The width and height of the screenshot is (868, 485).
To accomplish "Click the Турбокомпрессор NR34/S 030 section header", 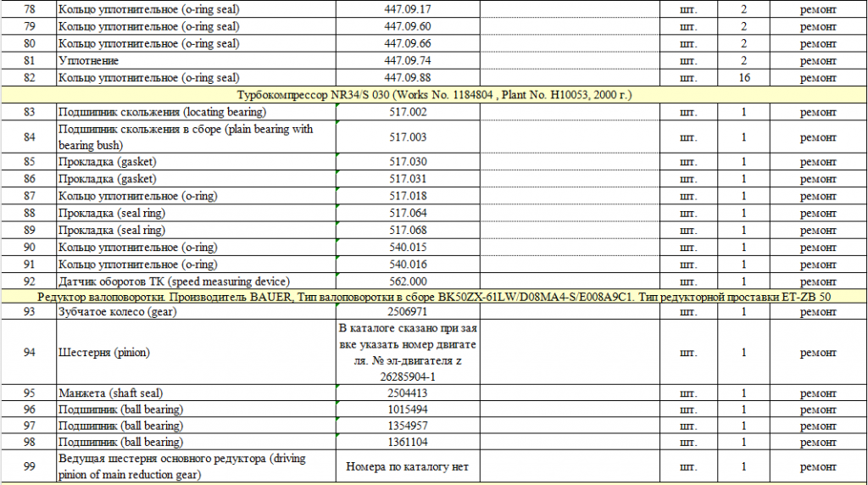I will point(434,94).
